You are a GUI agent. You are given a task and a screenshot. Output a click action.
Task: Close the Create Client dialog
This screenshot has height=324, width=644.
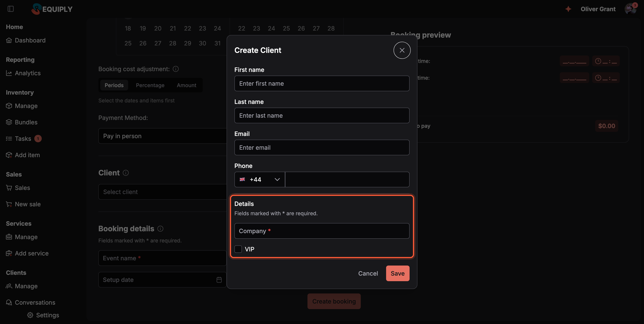[402, 50]
